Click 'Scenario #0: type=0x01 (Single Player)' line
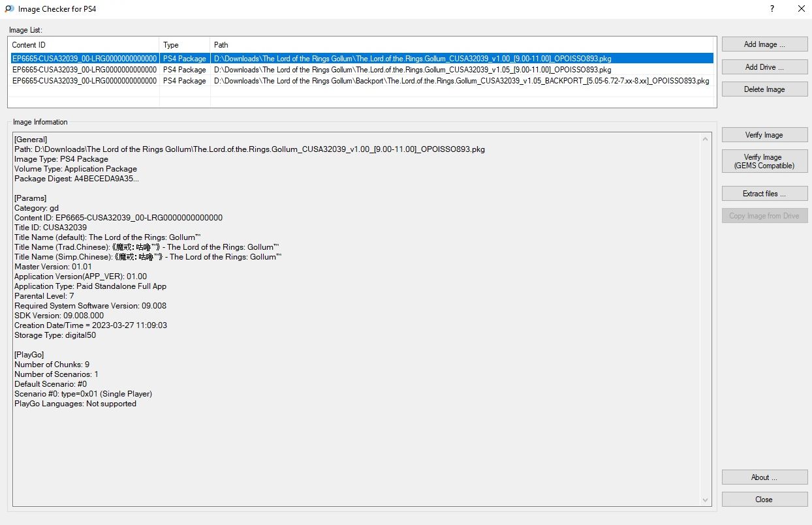The height and width of the screenshot is (525, 812). (x=83, y=394)
